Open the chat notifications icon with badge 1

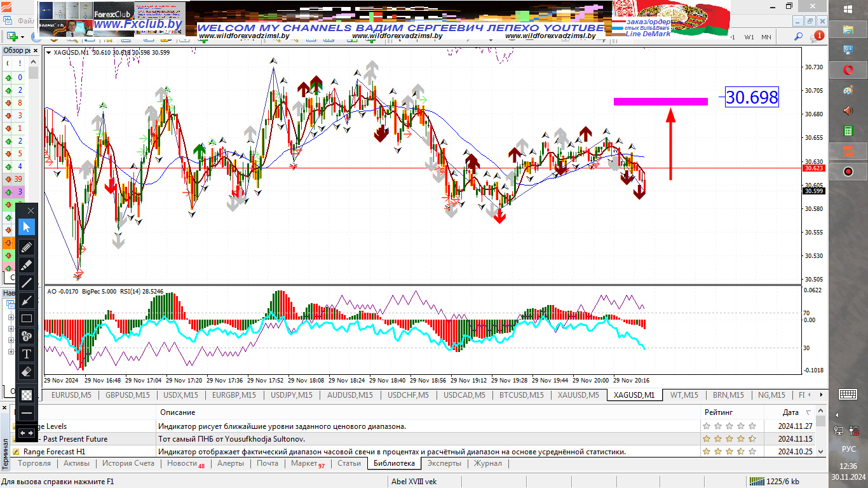pos(817,37)
